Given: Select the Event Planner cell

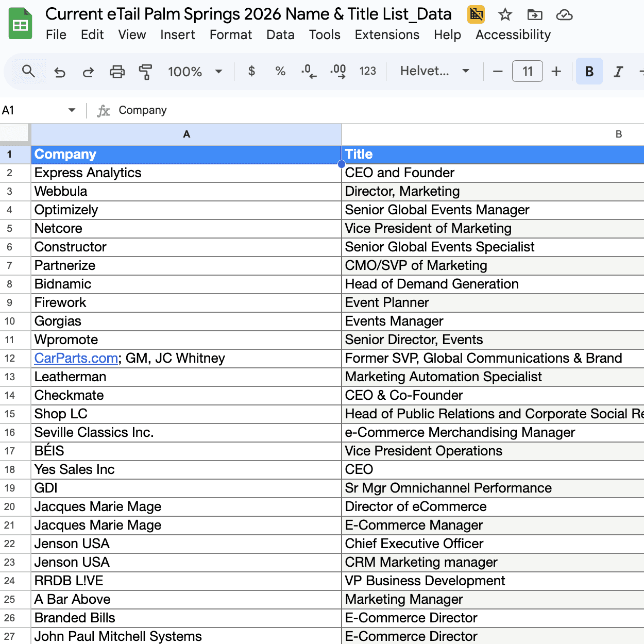Looking at the screenshot, I should pos(493,303).
